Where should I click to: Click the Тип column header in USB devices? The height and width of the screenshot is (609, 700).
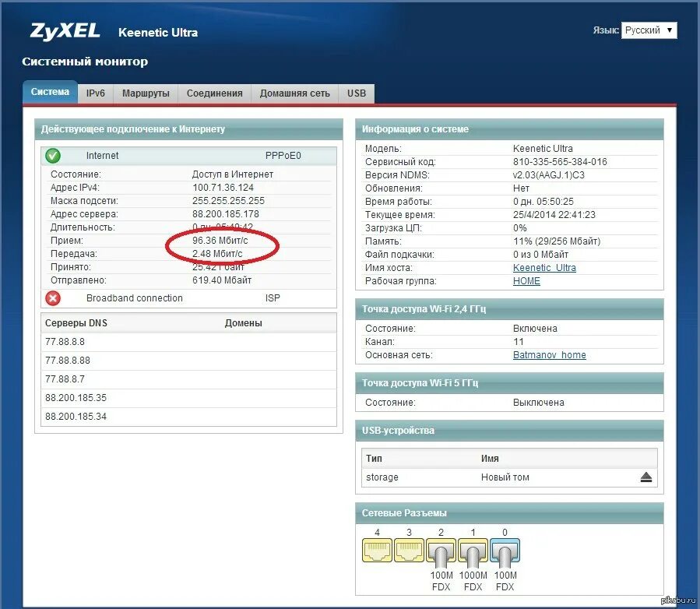(x=374, y=459)
